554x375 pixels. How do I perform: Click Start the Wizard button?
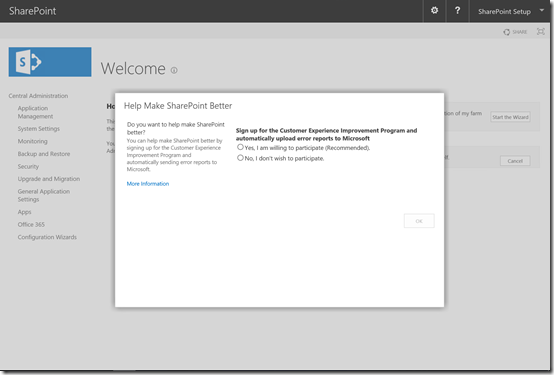(x=510, y=117)
